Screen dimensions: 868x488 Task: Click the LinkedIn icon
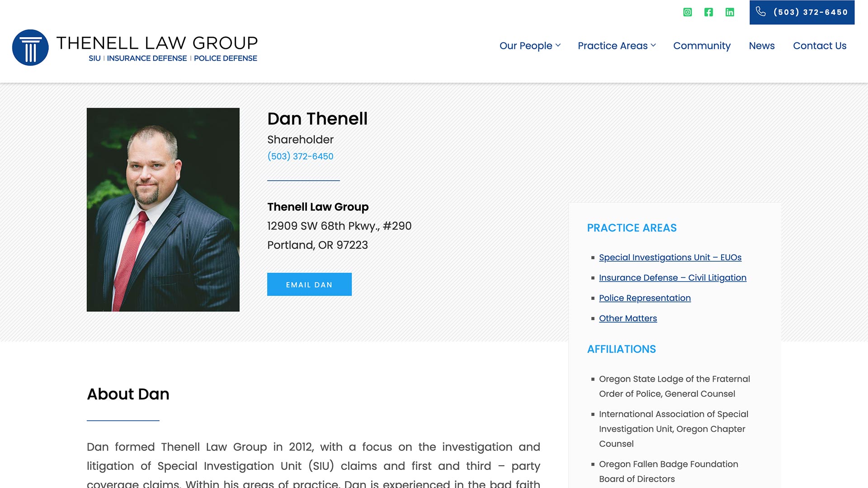click(729, 12)
